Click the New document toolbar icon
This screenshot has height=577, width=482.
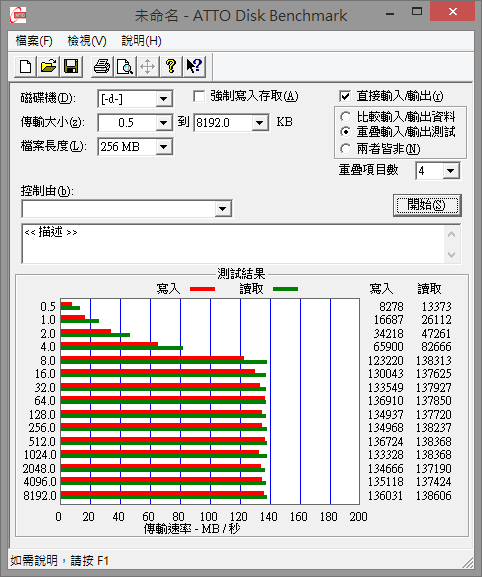tap(25, 67)
